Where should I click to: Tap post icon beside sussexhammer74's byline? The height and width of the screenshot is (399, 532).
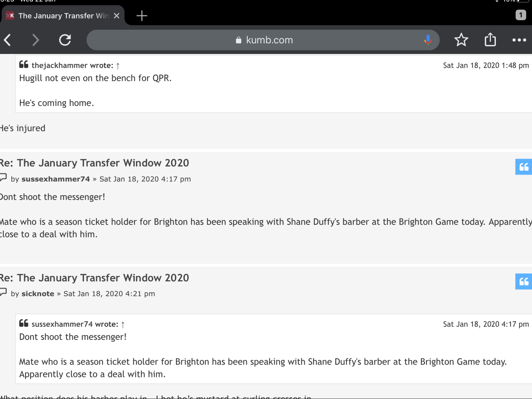tap(3, 178)
